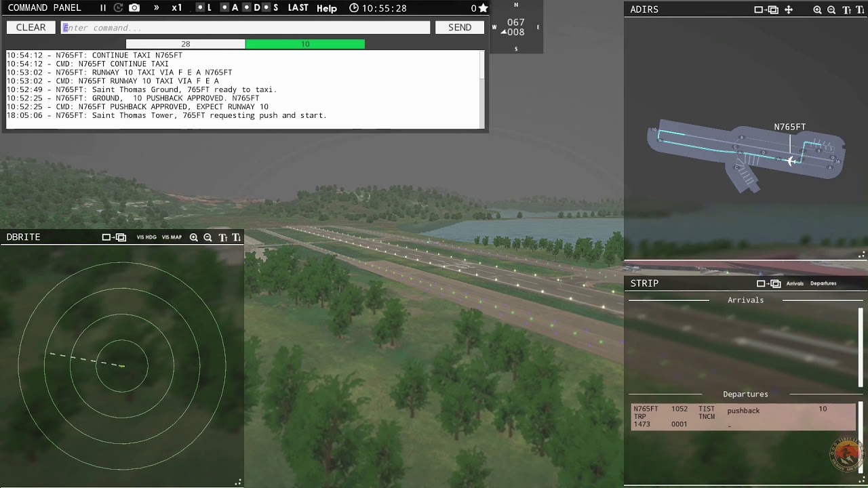
Task: Click fast-forward speed arrows icon
Action: (x=157, y=8)
